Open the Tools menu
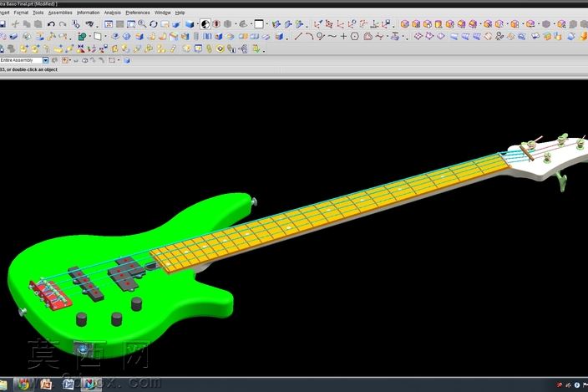The image size is (588, 392). [x=38, y=13]
